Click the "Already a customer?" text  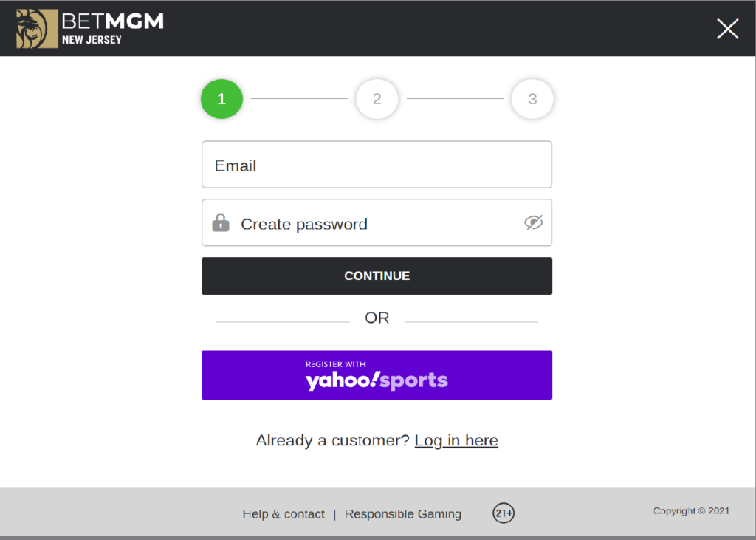point(332,441)
